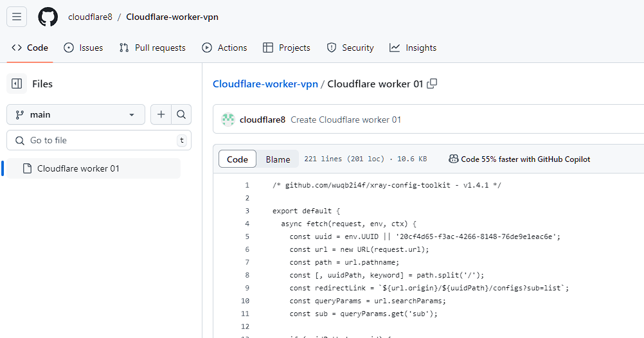Toggle to Blame view
This screenshot has width=644, height=338.
pos(278,159)
